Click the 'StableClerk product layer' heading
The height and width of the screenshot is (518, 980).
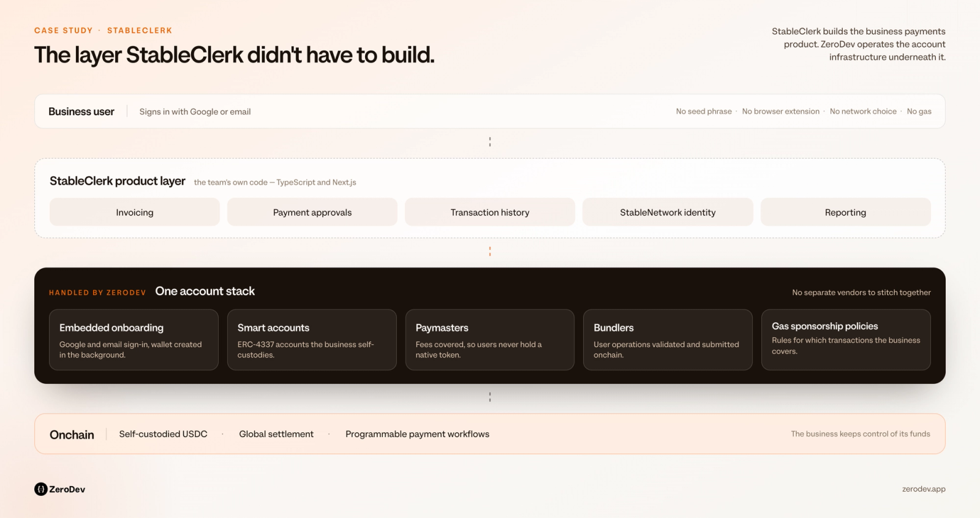118,181
